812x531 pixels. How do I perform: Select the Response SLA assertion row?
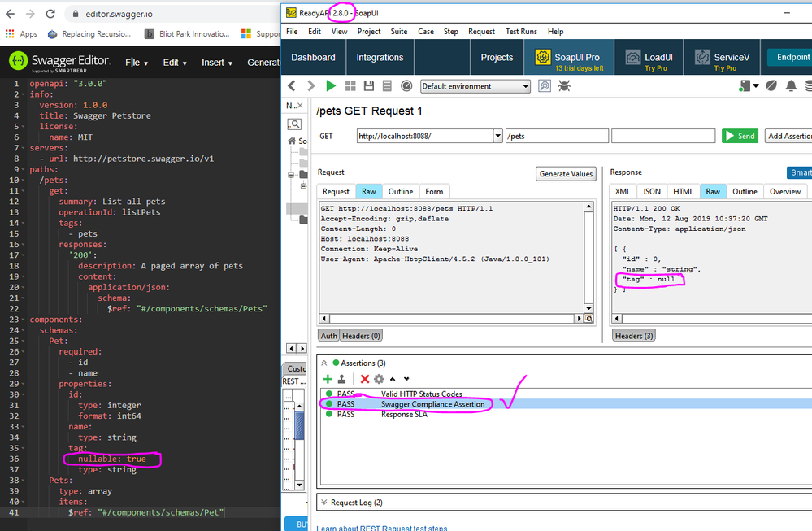click(405, 414)
